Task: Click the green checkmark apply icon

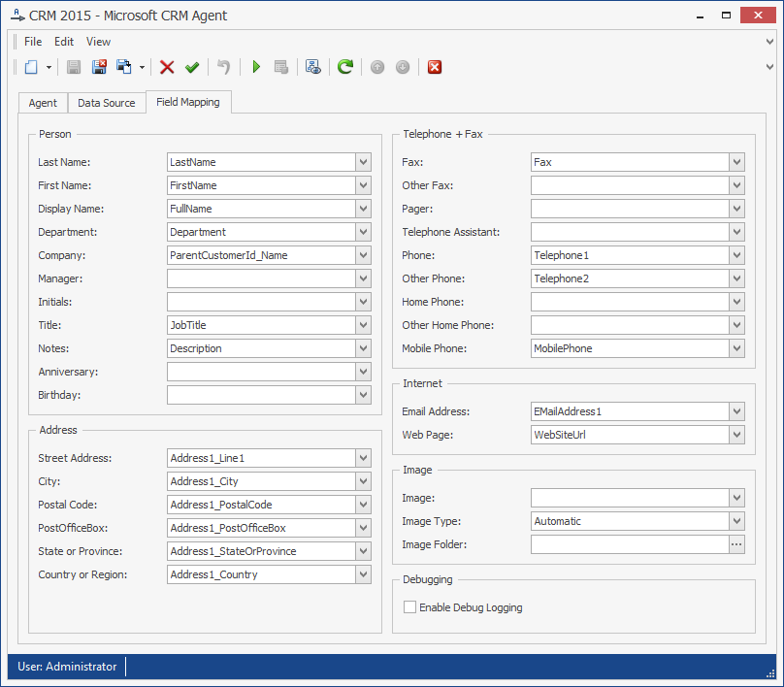Action: point(192,67)
